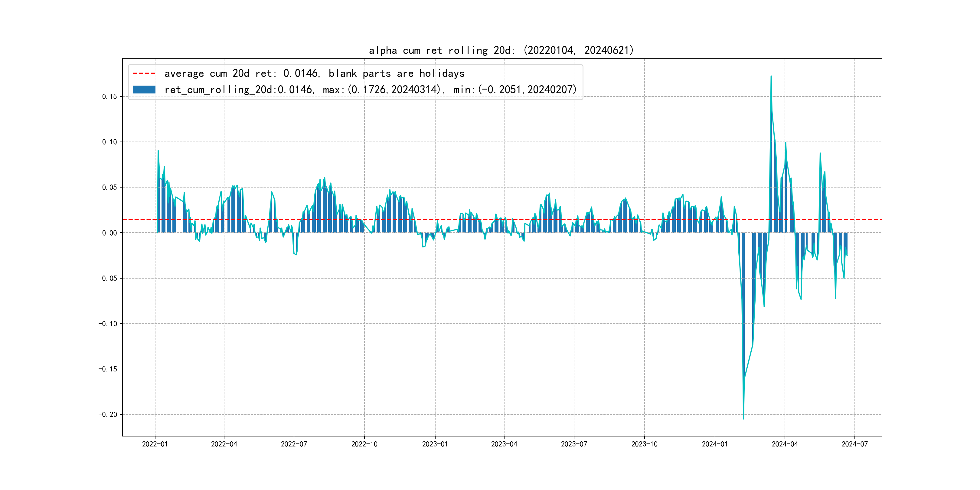Click the 2023-01 x-axis label
The height and width of the screenshot is (490, 980).
[435, 444]
